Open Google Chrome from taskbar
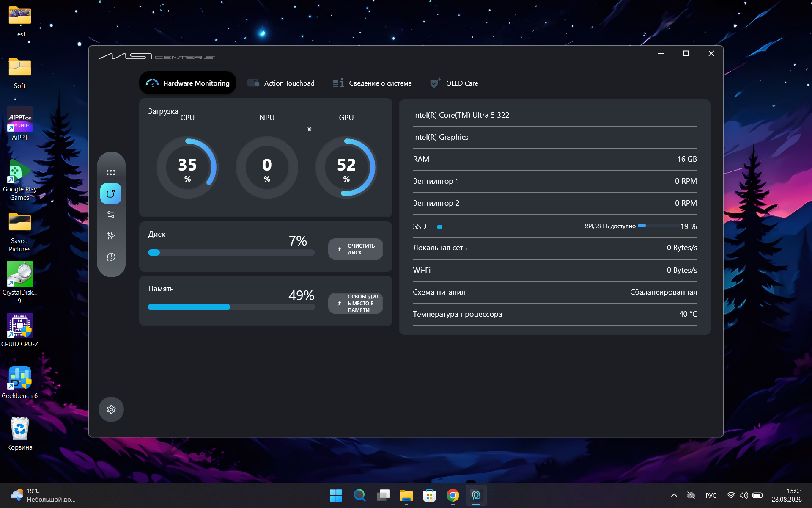The image size is (812, 508). coord(453,495)
